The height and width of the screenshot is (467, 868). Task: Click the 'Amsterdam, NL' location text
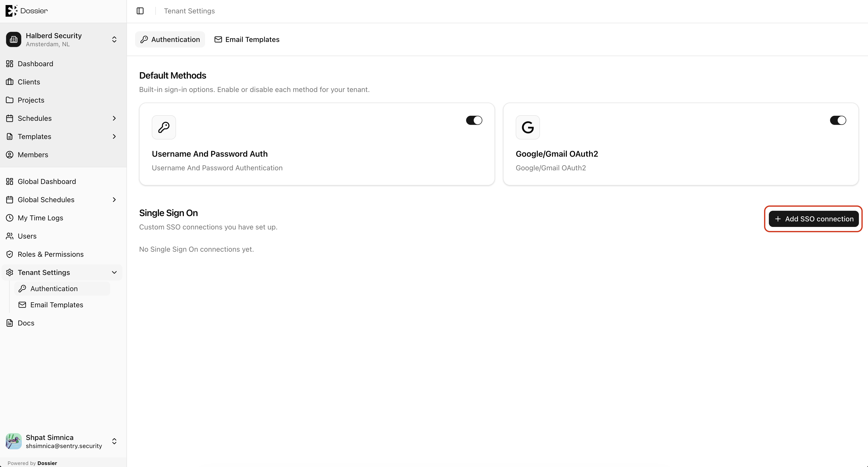click(48, 44)
